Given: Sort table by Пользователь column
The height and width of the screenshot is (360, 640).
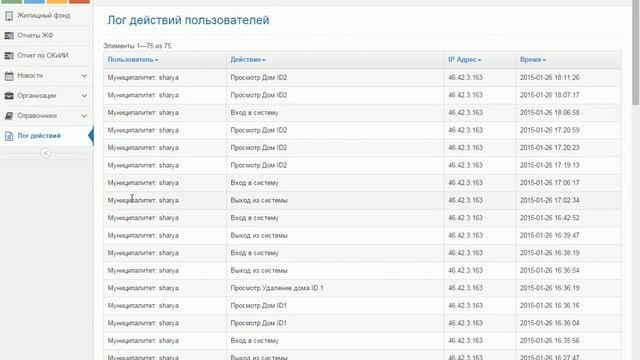Looking at the screenshot, I should [x=133, y=60].
